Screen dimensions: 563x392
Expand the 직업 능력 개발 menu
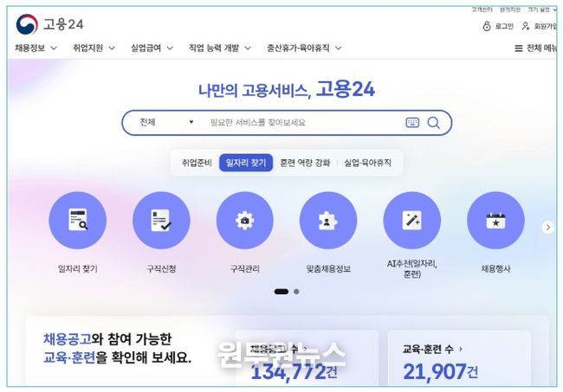point(220,48)
